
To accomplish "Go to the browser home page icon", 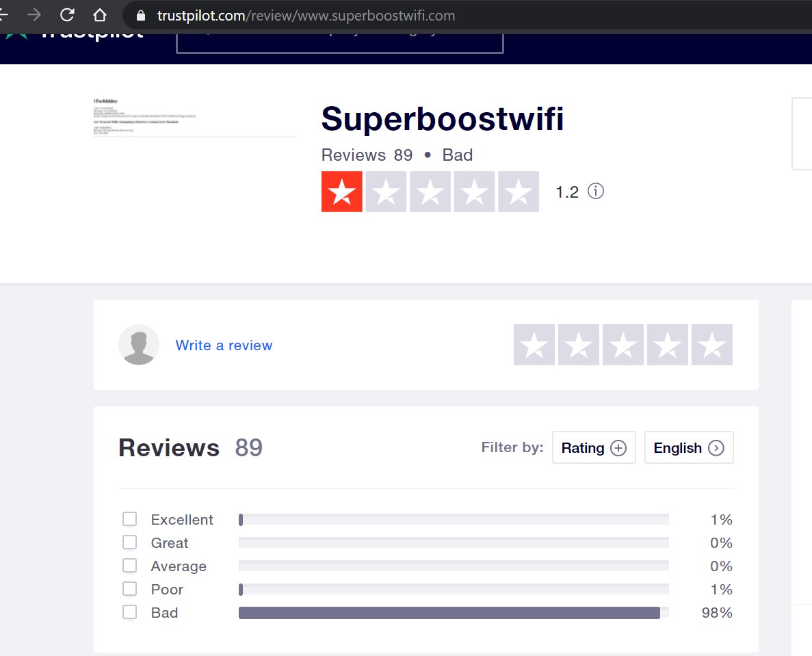I will [x=99, y=15].
